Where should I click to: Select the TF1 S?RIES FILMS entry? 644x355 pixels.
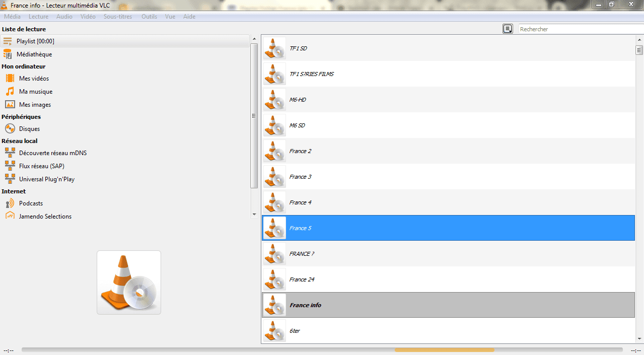click(448, 74)
